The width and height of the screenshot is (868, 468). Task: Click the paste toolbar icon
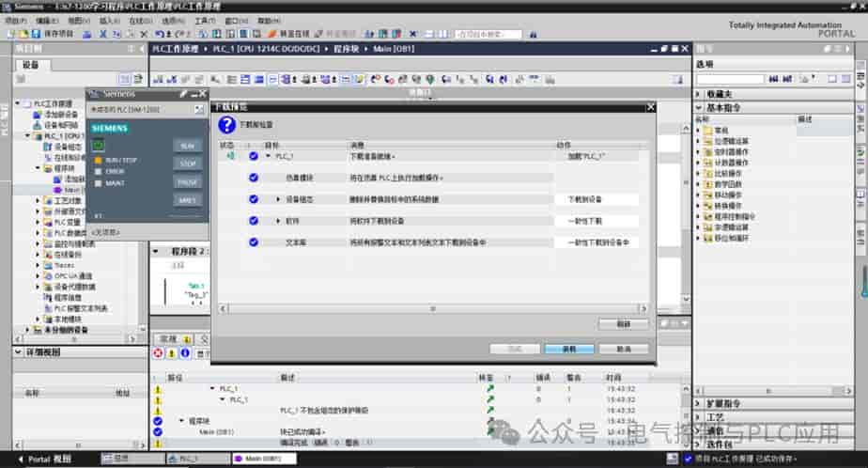click(x=130, y=35)
